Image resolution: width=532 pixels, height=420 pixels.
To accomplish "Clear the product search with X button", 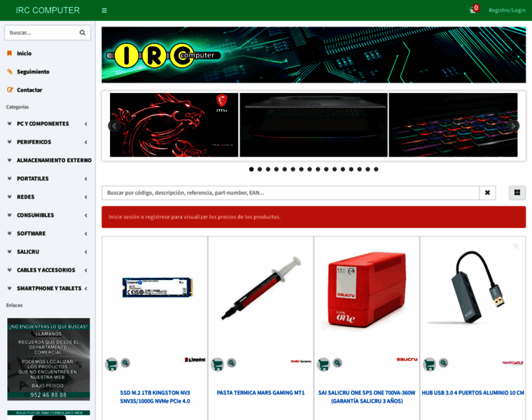I will click(487, 192).
